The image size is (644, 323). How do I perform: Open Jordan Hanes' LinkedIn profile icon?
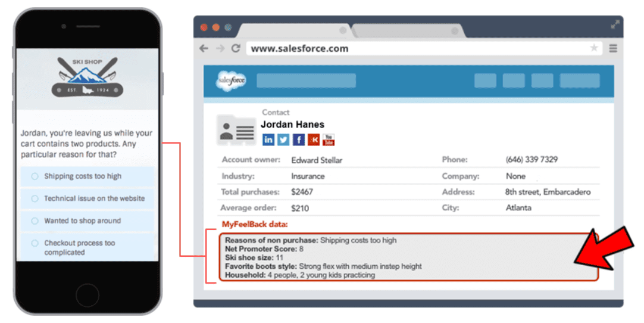(268, 139)
